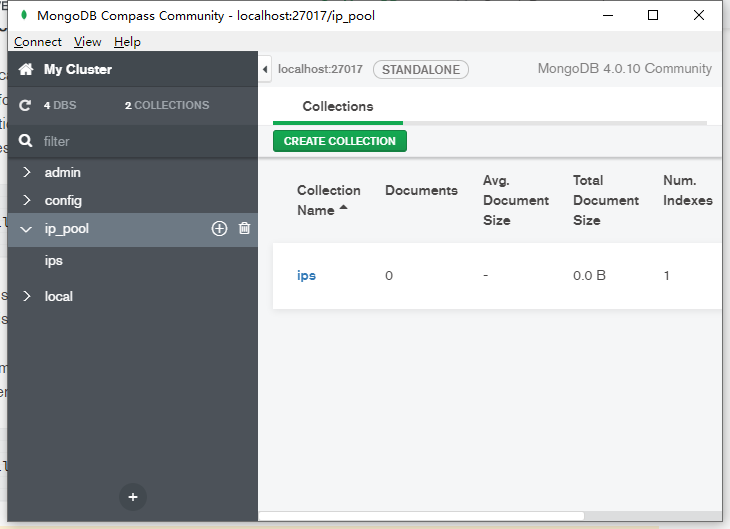Image resolution: width=730 pixels, height=529 pixels.
Task: Select the config database name
Action: pyautogui.click(x=63, y=201)
